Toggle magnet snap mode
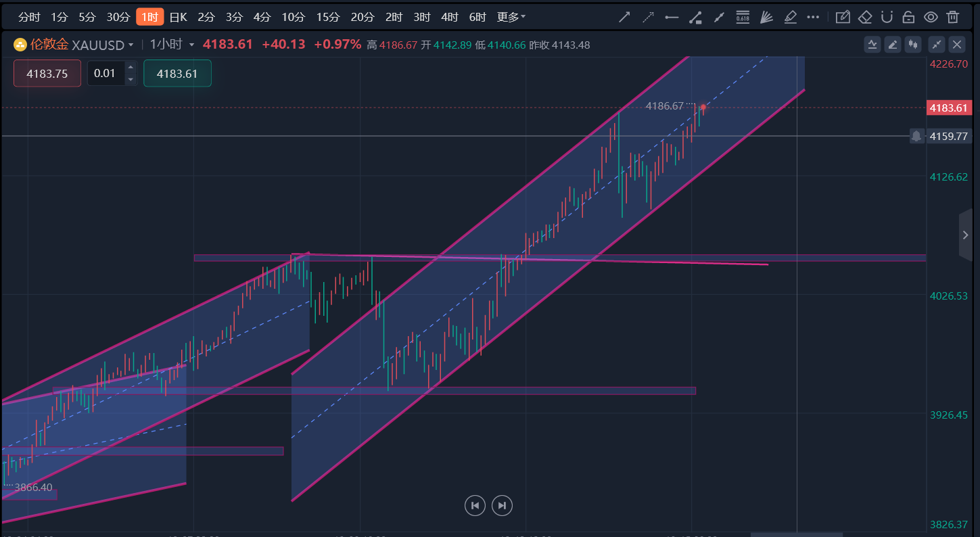The width and height of the screenshot is (980, 537). pos(887,17)
